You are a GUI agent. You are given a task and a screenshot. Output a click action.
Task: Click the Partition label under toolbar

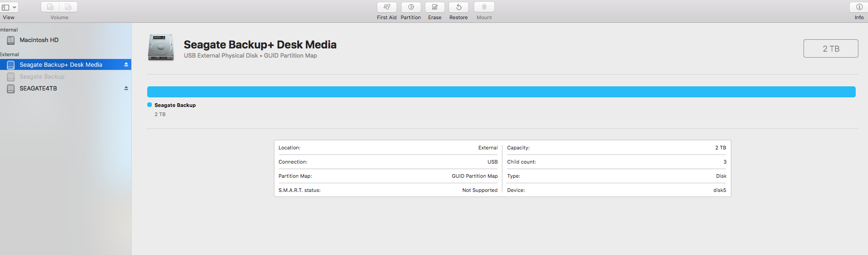[x=411, y=17]
